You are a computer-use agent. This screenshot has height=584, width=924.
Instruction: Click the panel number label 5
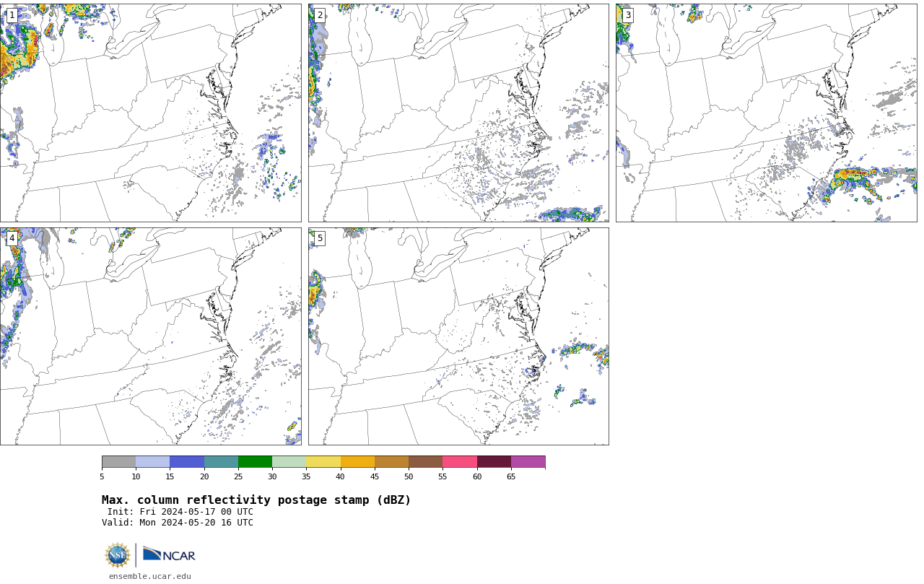click(x=320, y=238)
